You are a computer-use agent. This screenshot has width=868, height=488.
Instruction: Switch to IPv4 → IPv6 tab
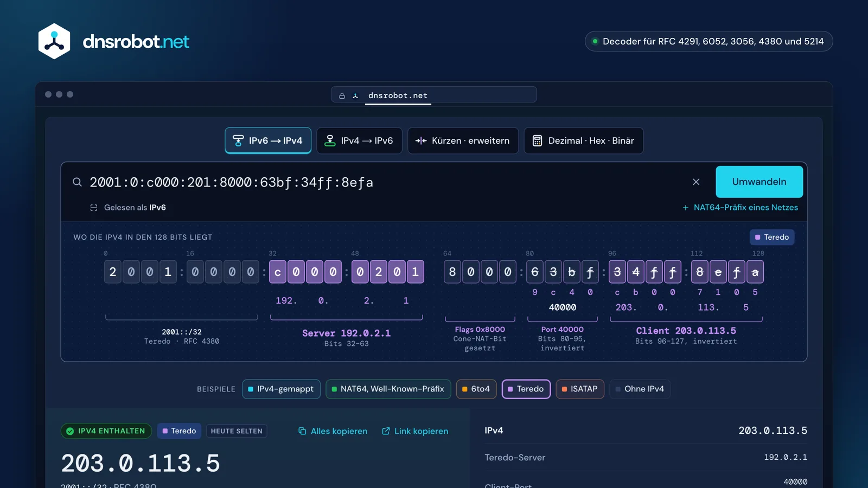pyautogui.click(x=359, y=140)
